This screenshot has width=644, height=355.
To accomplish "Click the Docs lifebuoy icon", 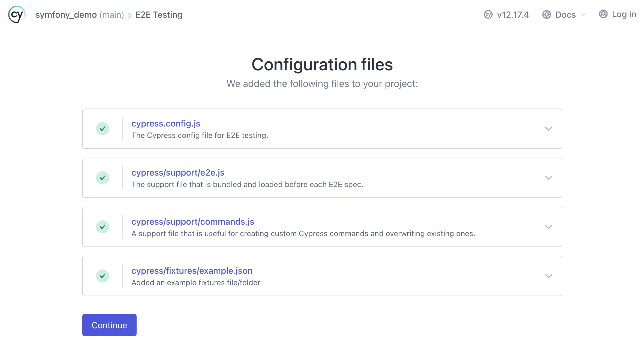I will coord(546,15).
